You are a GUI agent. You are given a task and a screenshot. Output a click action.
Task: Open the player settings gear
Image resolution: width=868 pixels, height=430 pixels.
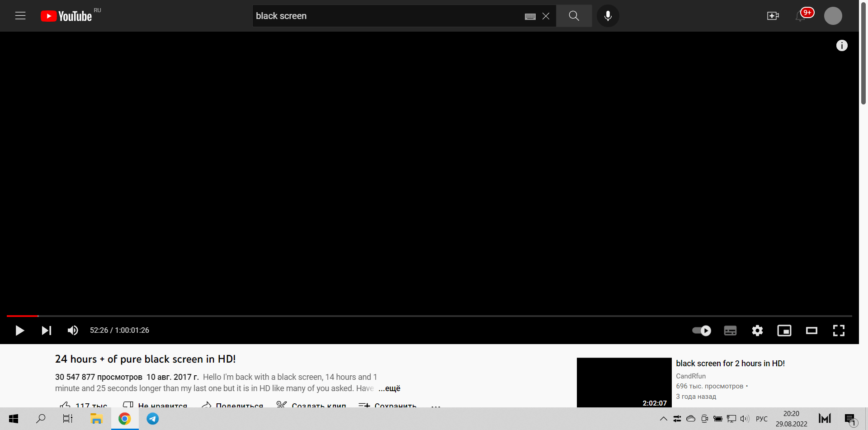coord(757,331)
